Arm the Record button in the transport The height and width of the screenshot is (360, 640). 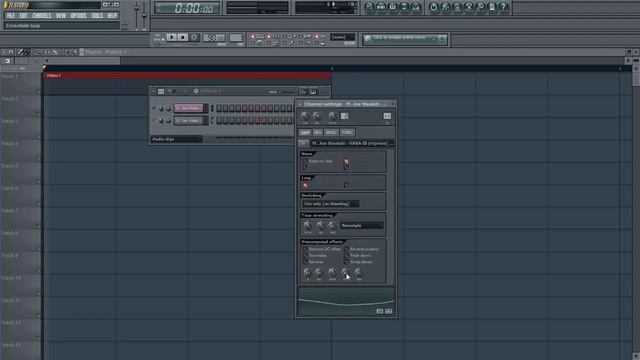[194, 38]
